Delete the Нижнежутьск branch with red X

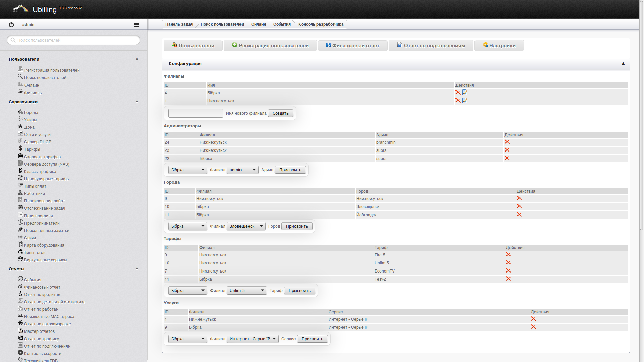click(x=458, y=101)
